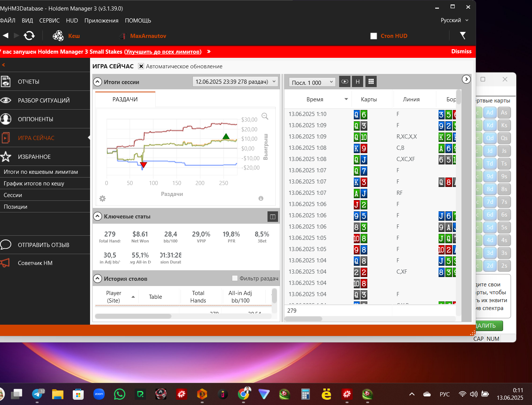Open WhatsApp from the taskbar

pos(120,394)
